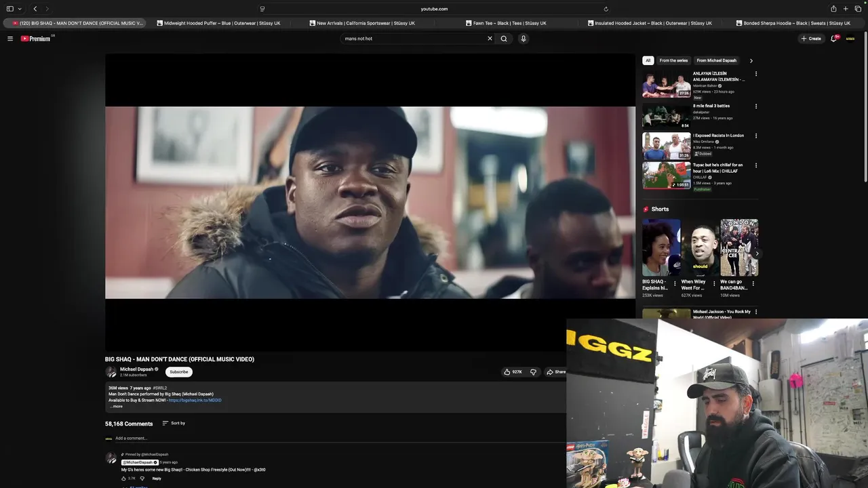
Task: Open the #SWIL2 hashtag link
Action: pyautogui.click(x=160, y=388)
